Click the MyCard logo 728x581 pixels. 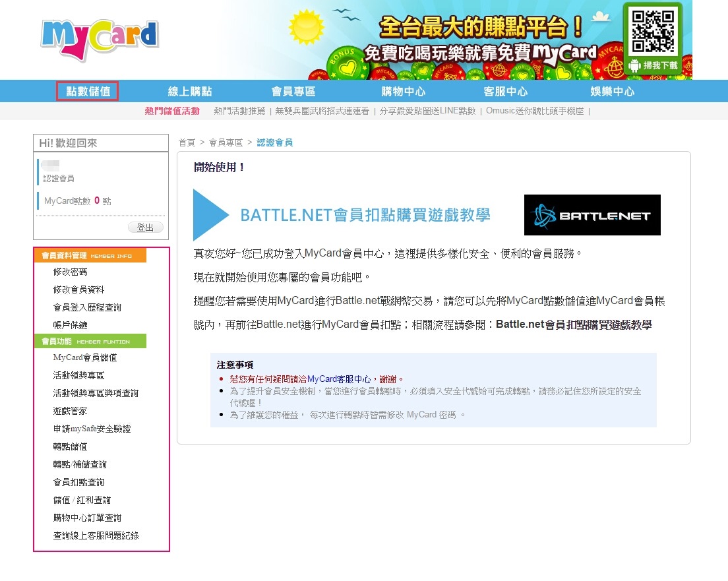click(100, 40)
